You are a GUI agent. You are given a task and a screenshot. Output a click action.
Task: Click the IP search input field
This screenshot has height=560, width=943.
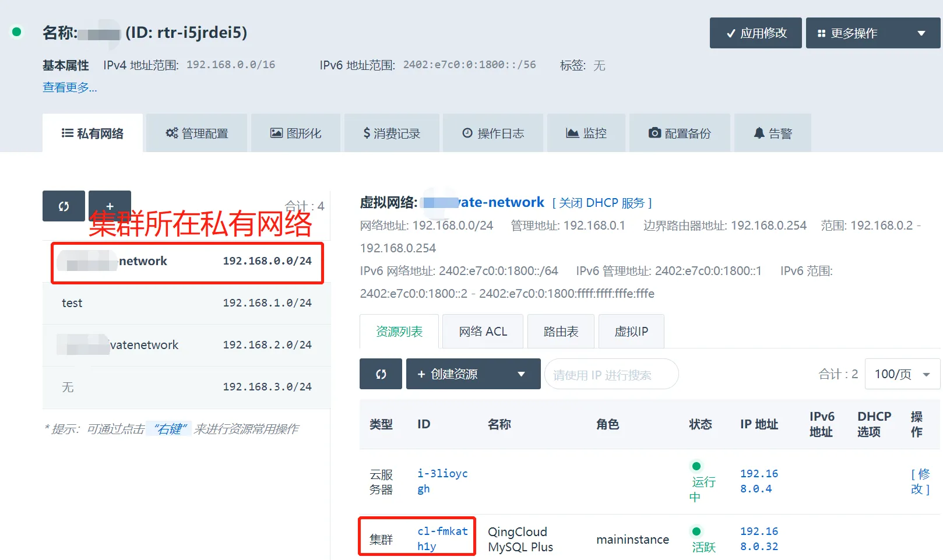(x=611, y=375)
